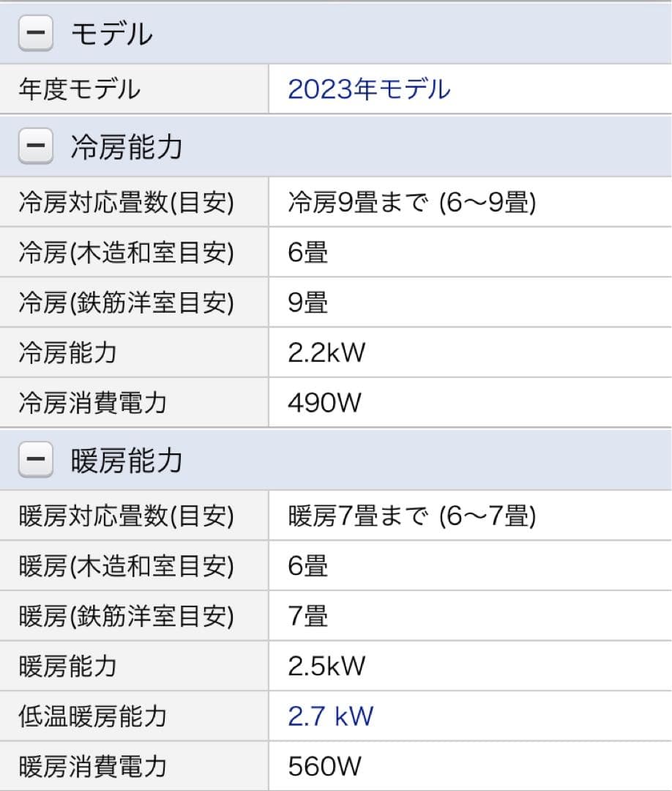Screen dimensions: 672x791
Task: Click the 490W cooling power value
Action: pyautogui.click(x=324, y=403)
